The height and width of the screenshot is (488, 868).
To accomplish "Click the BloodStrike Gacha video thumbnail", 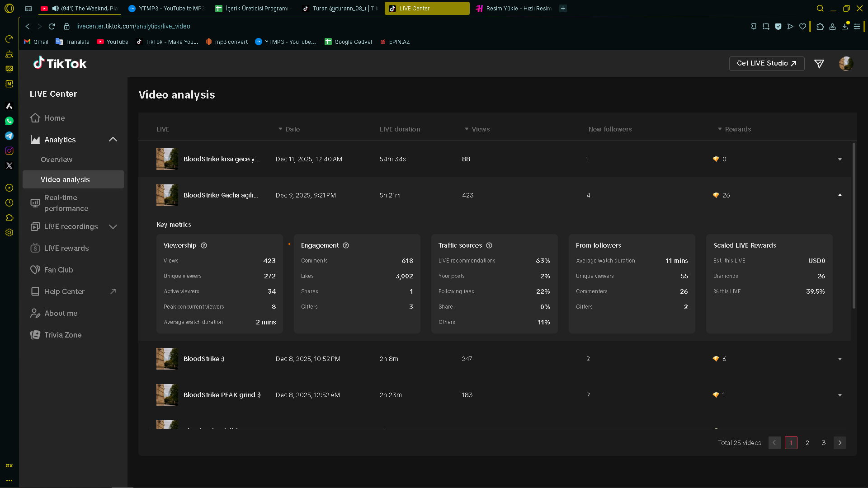I will pos(167,195).
